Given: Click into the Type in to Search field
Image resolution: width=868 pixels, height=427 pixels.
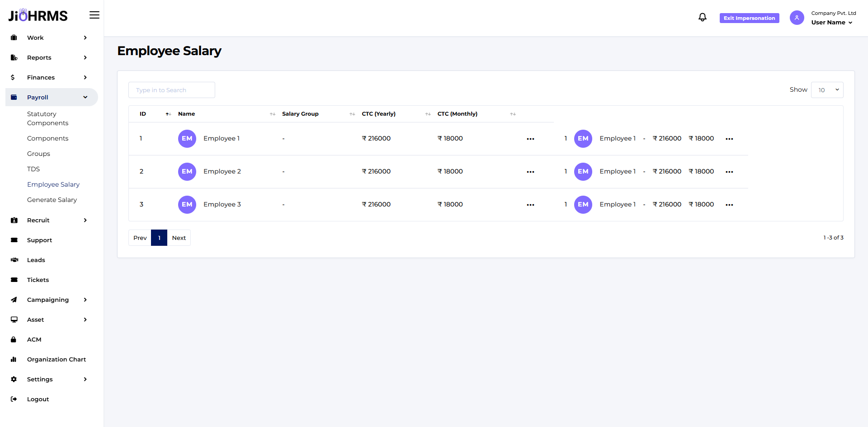Looking at the screenshot, I should 172,90.
